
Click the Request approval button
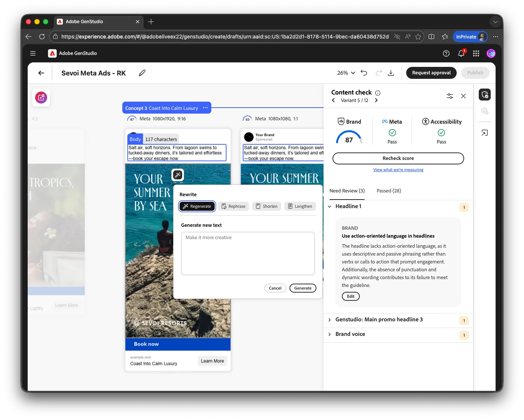[431, 73]
